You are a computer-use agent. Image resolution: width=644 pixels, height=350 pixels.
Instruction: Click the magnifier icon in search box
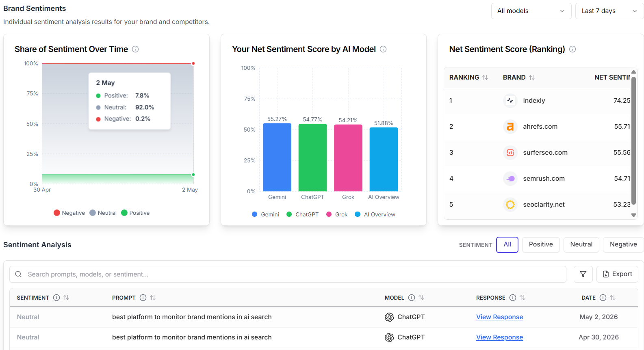pyautogui.click(x=18, y=274)
